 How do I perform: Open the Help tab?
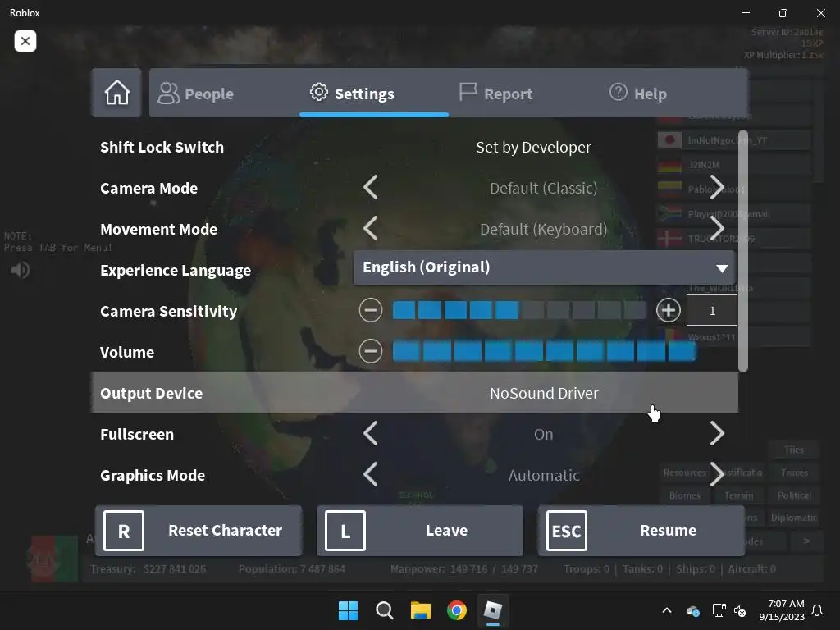tap(638, 94)
